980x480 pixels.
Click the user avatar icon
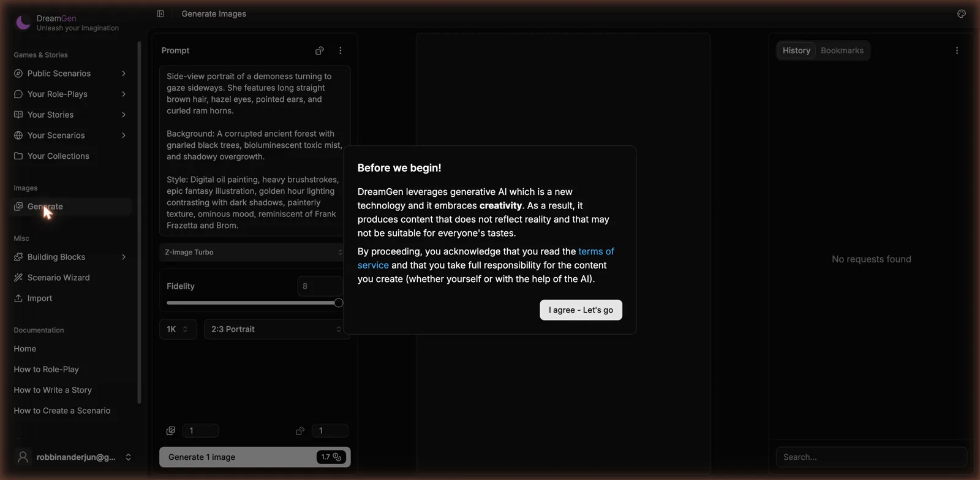(23, 457)
